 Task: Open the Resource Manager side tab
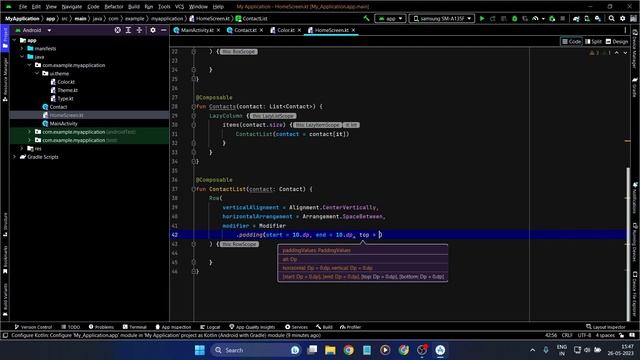[5, 79]
